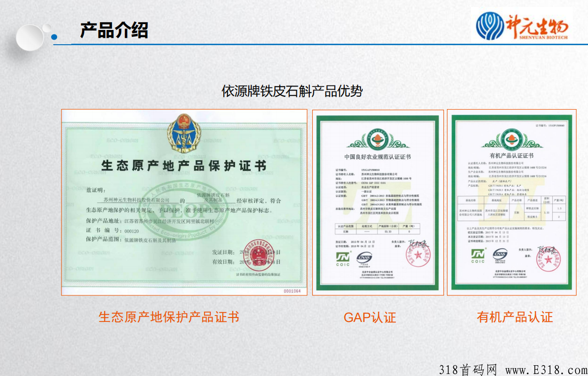Open the 生态原产地保护产品证书 label
The image size is (588, 376).
tap(169, 317)
